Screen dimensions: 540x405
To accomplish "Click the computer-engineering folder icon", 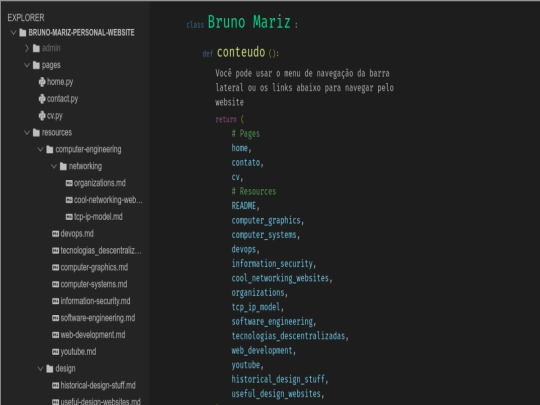I will (x=50, y=149).
